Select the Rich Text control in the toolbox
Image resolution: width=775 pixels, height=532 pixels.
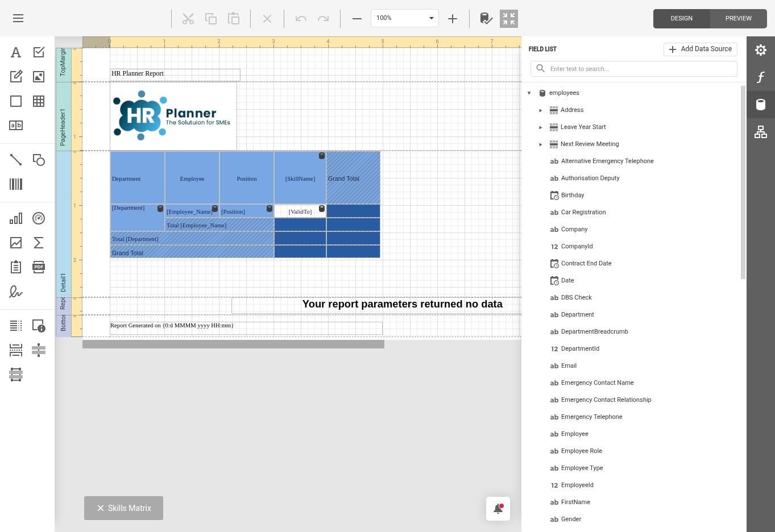pyautogui.click(x=16, y=77)
